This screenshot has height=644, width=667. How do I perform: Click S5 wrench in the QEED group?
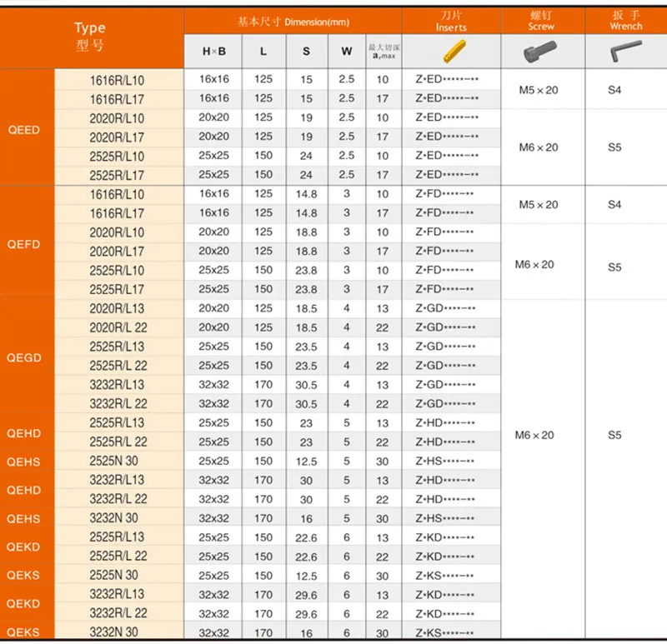(x=614, y=147)
